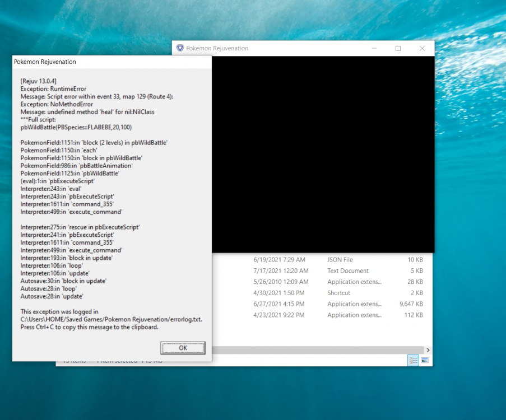Screen dimensions: 506x420
Task: Click the game window's title bar text
Action: coord(217,48)
